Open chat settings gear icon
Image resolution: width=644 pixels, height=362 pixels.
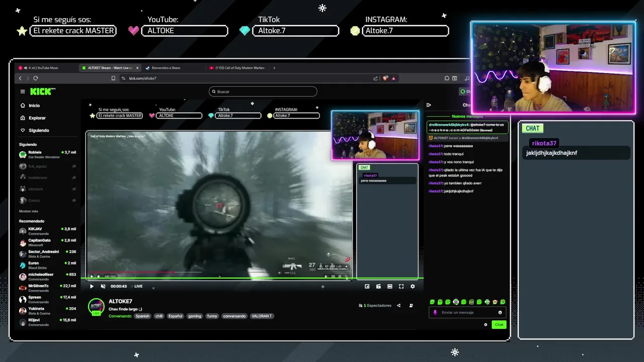(486, 325)
